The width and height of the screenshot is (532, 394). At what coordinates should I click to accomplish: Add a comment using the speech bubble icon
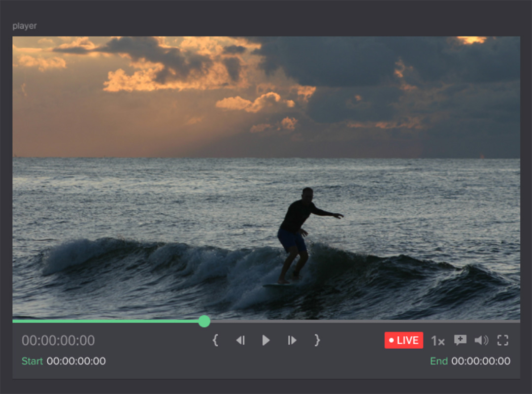[x=460, y=340]
